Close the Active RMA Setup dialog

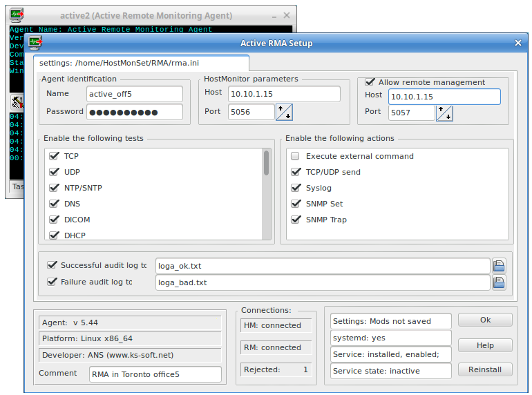[x=517, y=43]
